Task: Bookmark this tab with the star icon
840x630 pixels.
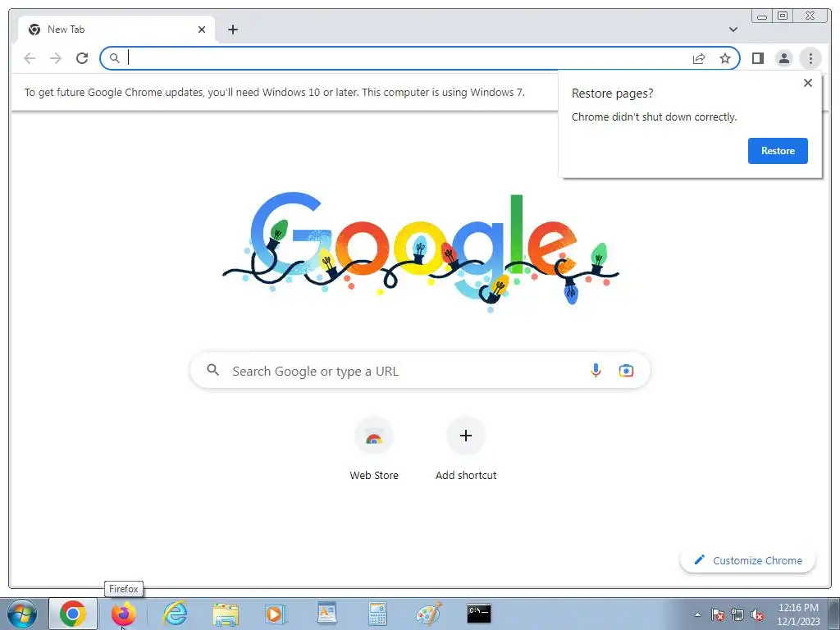Action: coord(725,58)
